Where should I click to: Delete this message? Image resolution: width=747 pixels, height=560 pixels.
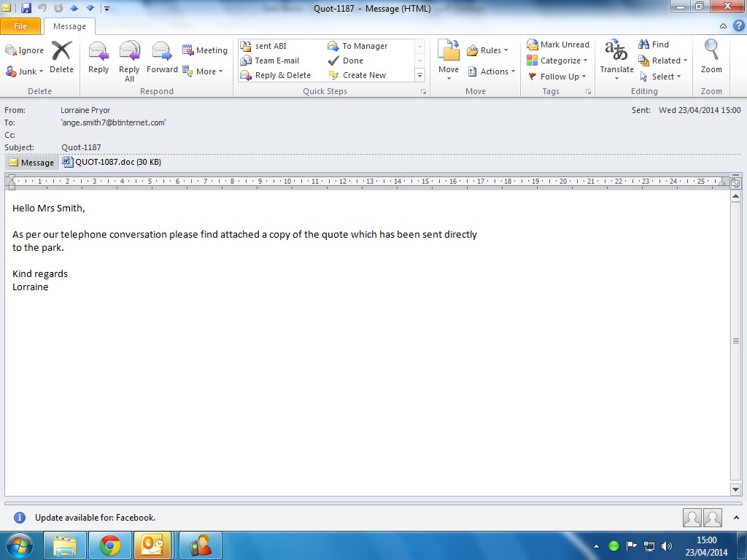61,58
